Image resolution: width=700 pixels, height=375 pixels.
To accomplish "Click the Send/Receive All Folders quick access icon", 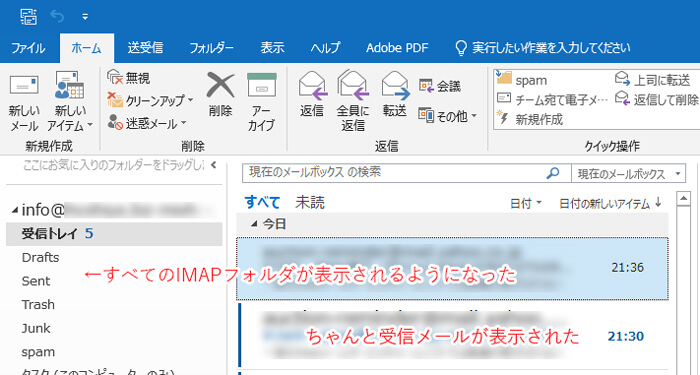I will click(29, 17).
